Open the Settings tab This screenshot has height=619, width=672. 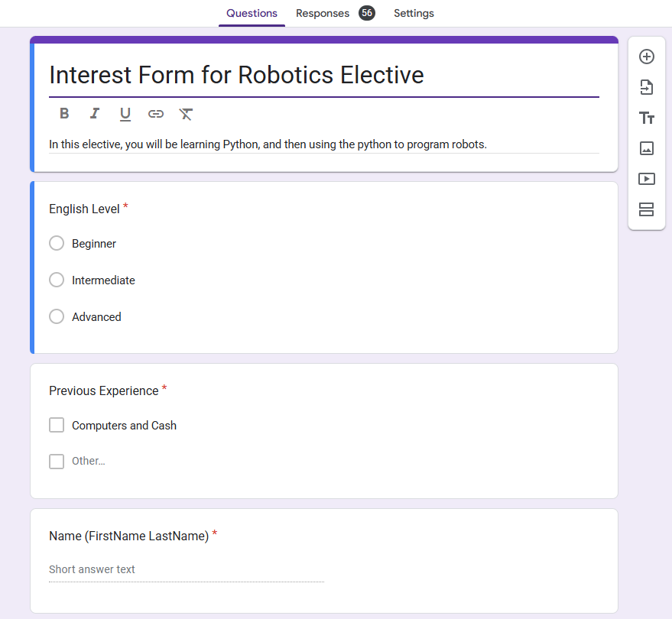pyautogui.click(x=414, y=13)
